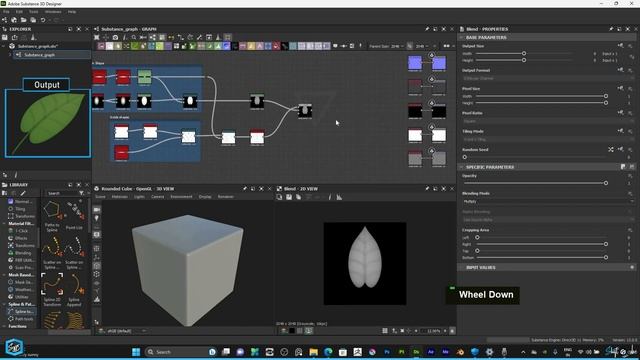Open the Environment menu in 3D View
Screen dimensions: 640x360
[x=181, y=197]
